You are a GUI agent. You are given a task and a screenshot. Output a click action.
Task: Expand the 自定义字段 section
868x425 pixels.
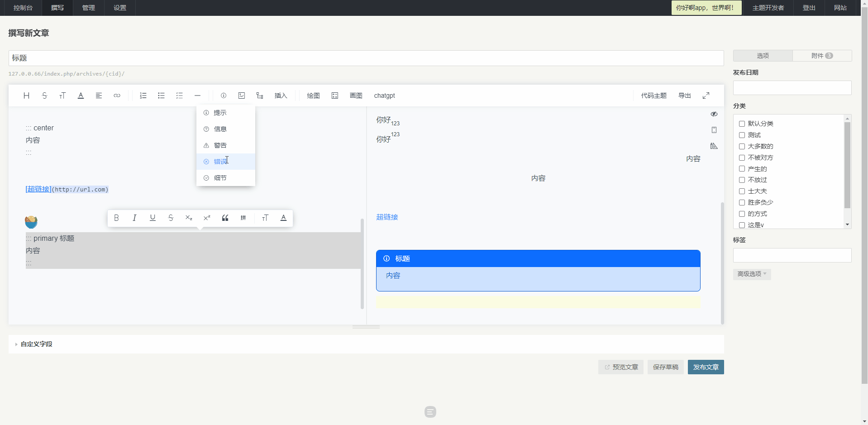click(36, 344)
